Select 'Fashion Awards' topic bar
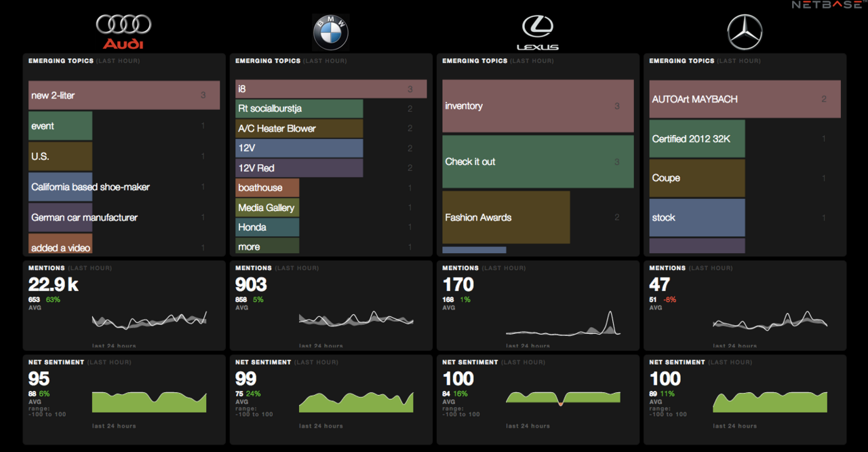Screen dimensions: 868x452 point(506,217)
